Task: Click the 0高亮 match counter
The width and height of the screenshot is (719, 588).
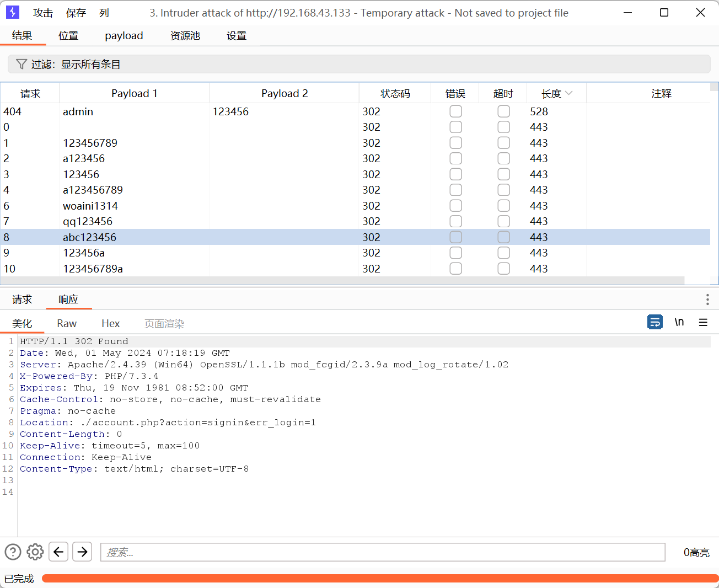Action: pos(696,552)
